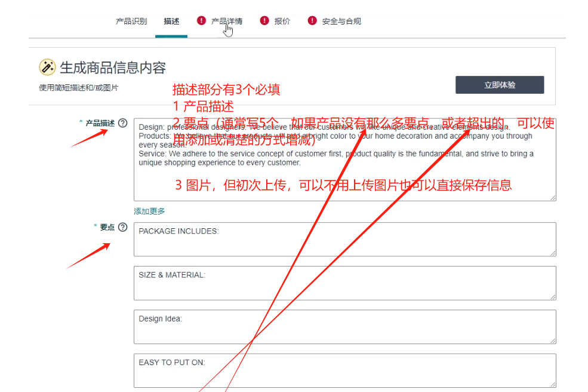Click the warning icon on 产品详情 tab

pos(201,20)
